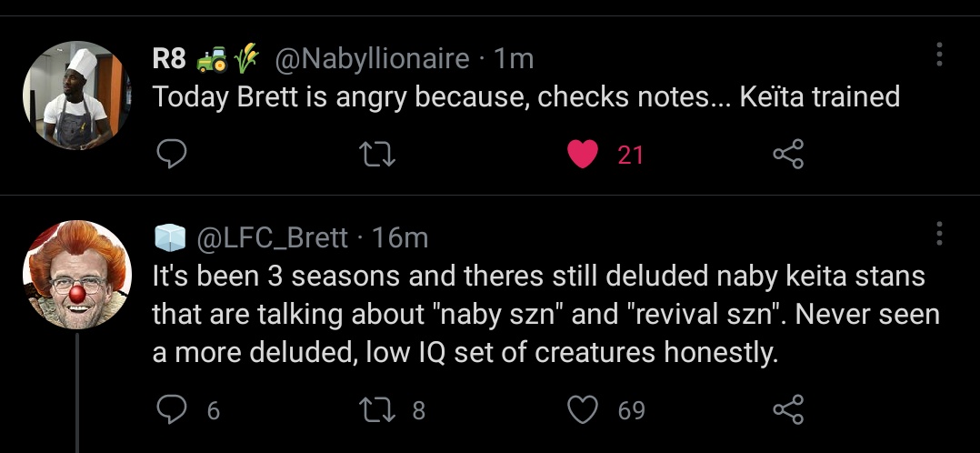Reply to the Nabyllionaire tweet
The image size is (980, 453).
[170, 156]
